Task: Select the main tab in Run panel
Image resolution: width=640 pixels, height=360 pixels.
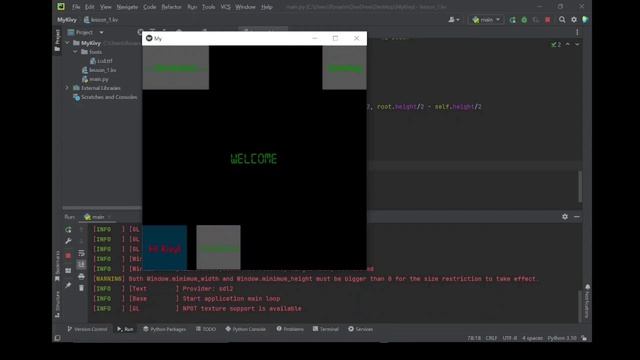Action: (x=98, y=217)
